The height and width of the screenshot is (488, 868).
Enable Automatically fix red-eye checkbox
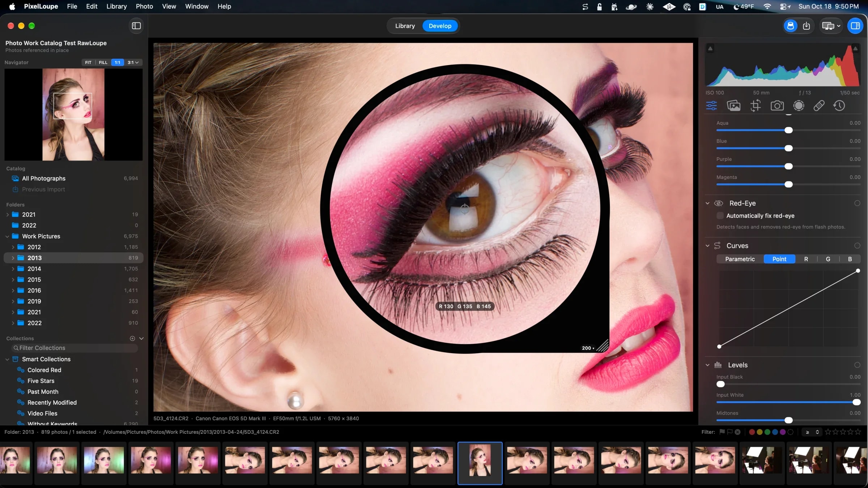tap(720, 215)
